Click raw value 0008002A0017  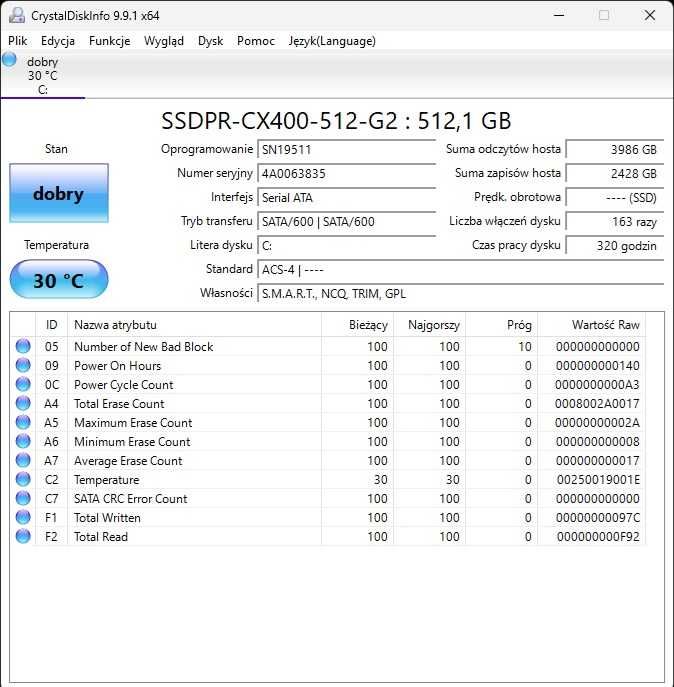(597, 404)
